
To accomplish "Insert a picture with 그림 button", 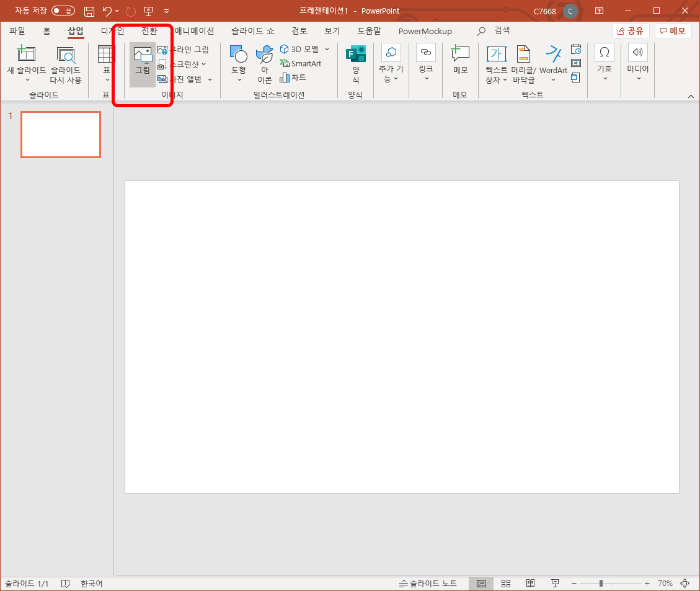I will 143,64.
